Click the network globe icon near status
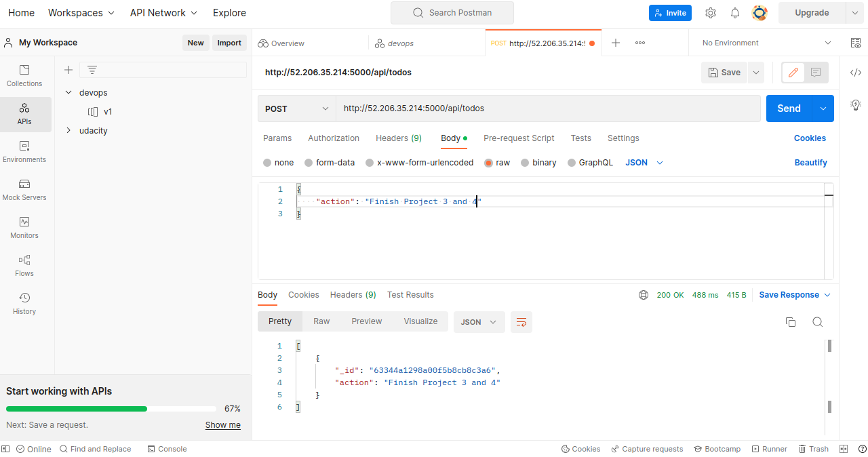The height and width of the screenshot is (457, 868). pos(644,295)
